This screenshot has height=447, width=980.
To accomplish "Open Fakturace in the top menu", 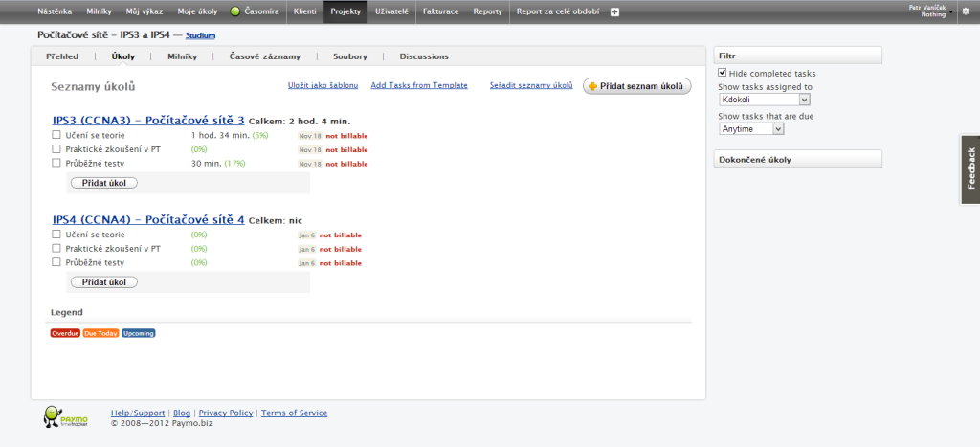I will click(x=440, y=11).
